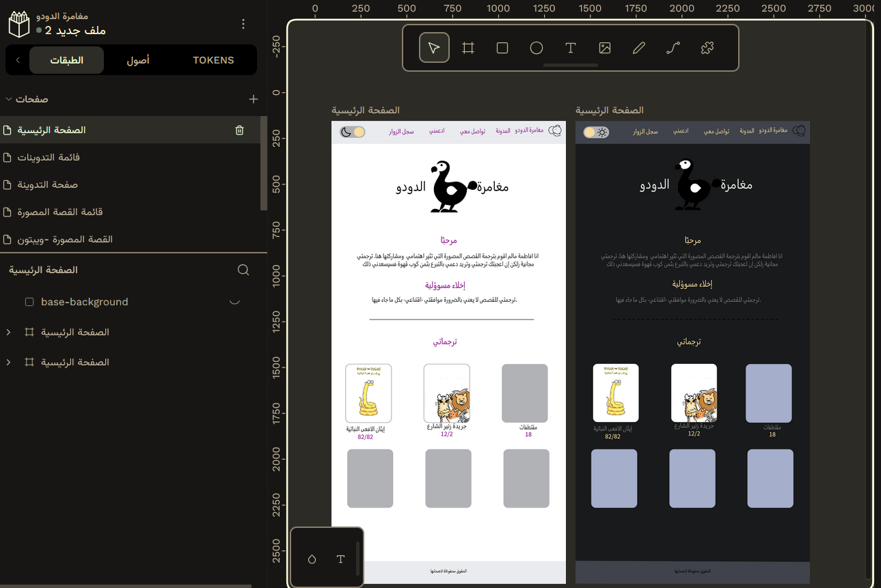Select the Path curve tool
The image size is (881, 588).
(x=673, y=48)
